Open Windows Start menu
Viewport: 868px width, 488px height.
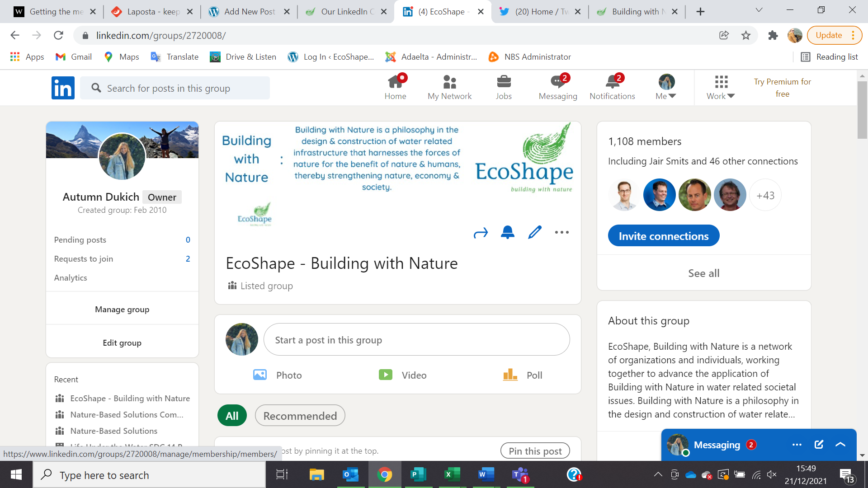[x=16, y=474]
